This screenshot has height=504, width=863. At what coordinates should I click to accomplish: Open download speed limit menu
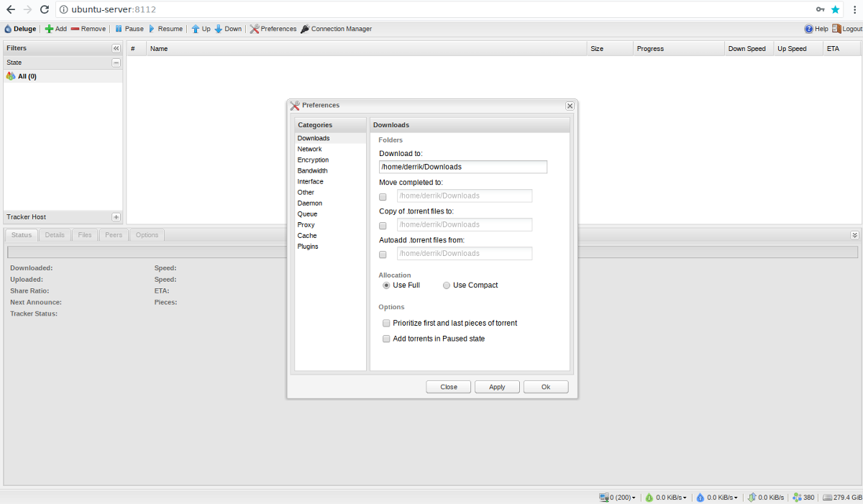point(665,498)
